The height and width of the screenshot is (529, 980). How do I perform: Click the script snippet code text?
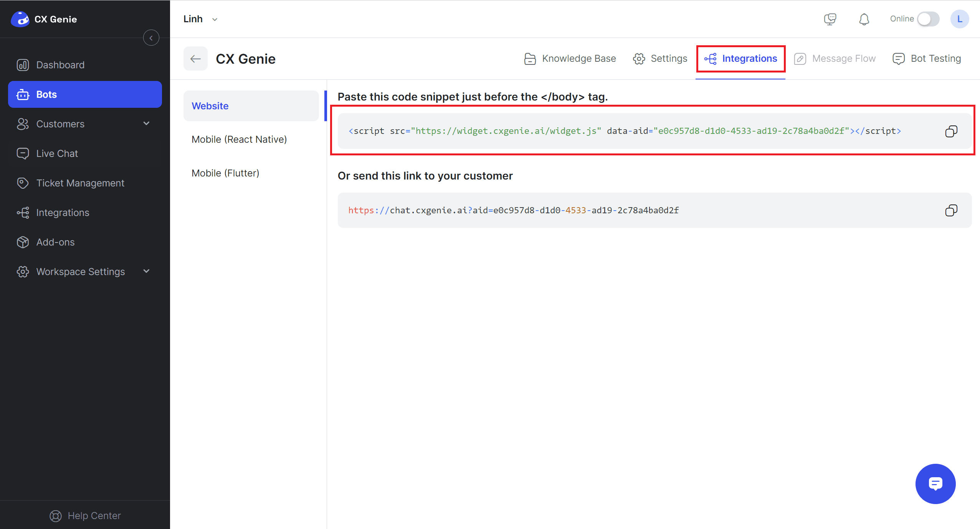click(625, 131)
